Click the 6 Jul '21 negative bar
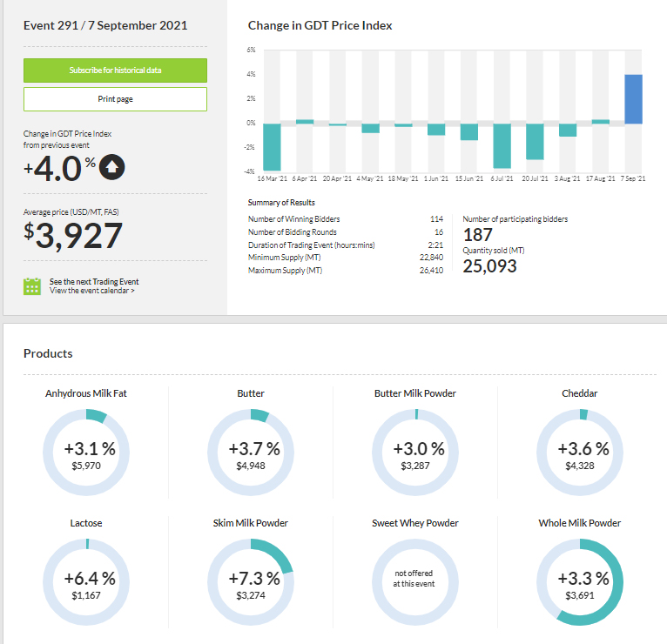 502,145
